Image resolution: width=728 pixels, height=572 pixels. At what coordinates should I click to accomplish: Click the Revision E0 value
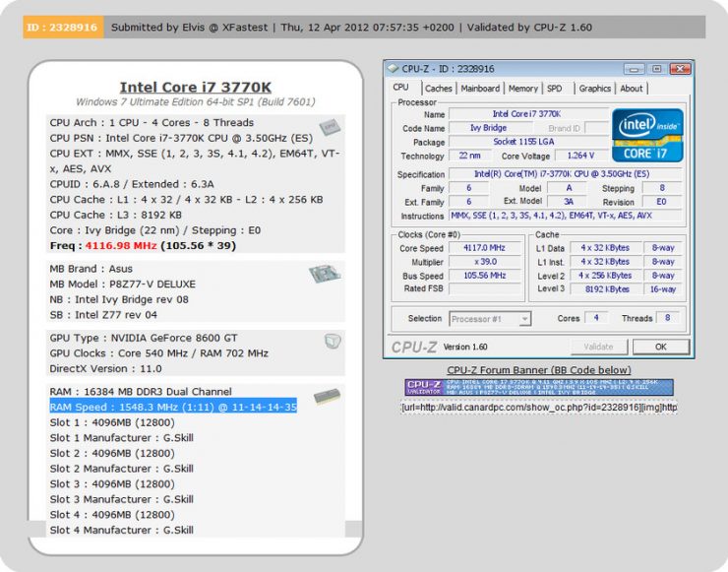click(662, 202)
